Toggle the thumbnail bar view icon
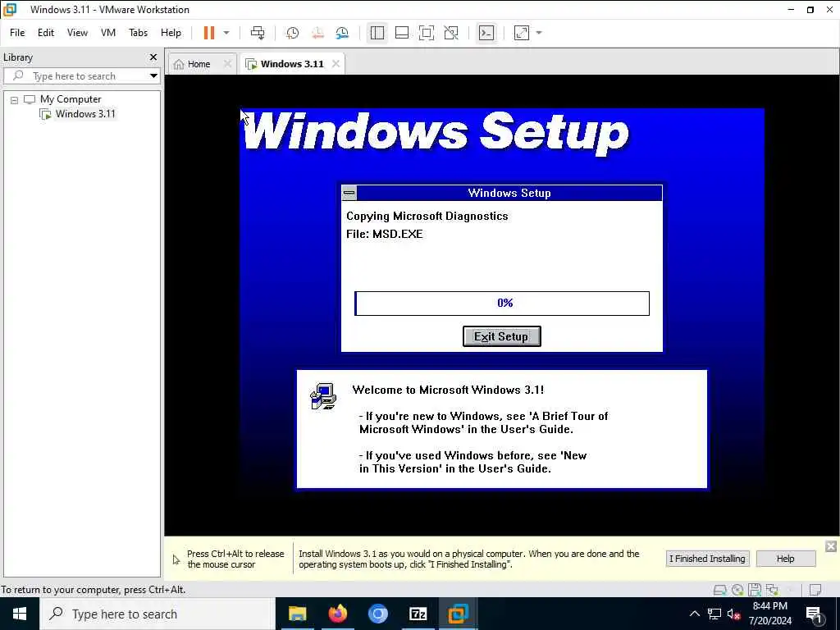The image size is (840, 630). coord(402,33)
